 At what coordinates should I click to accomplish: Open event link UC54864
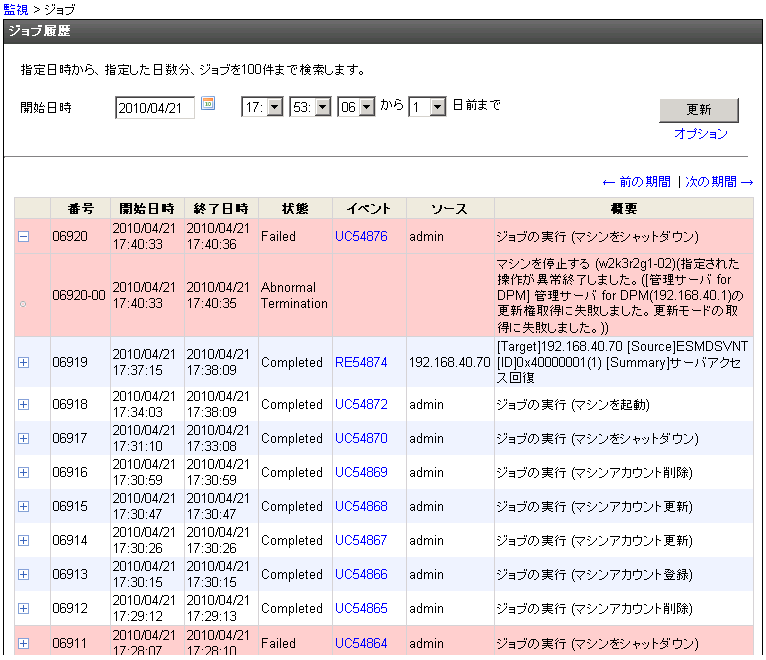[x=361, y=643]
